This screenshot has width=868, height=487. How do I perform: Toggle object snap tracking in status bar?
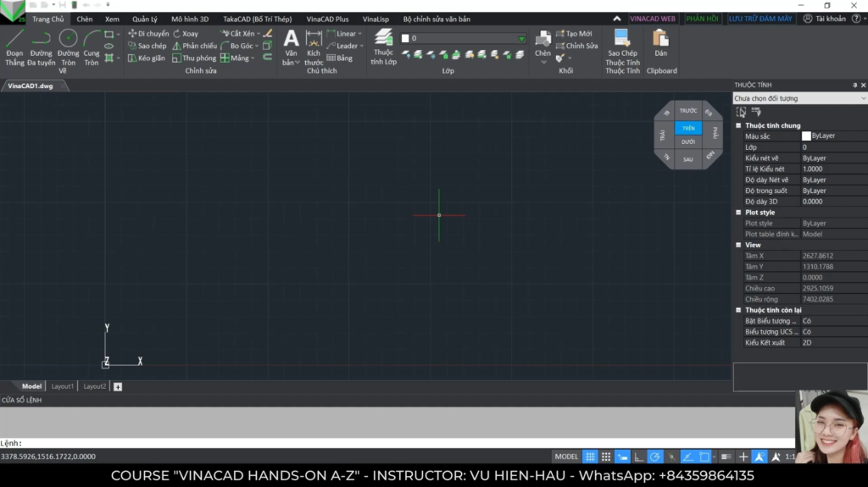687,457
